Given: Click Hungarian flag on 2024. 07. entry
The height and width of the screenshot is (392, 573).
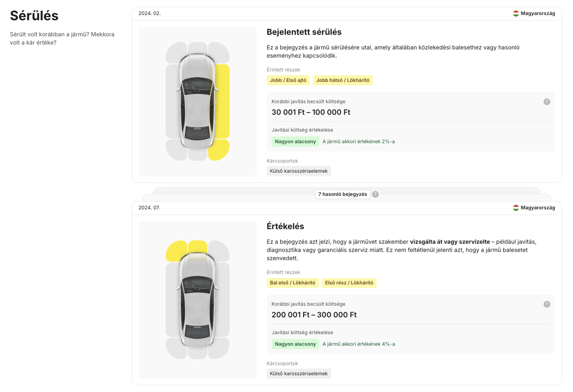Looking at the screenshot, I should pyautogui.click(x=516, y=208).
